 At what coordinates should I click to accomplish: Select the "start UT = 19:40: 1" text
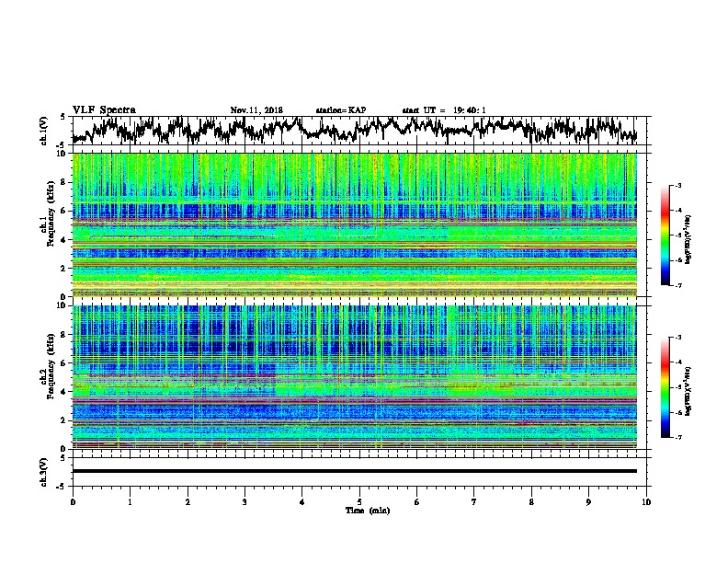[x=444, y=110]
